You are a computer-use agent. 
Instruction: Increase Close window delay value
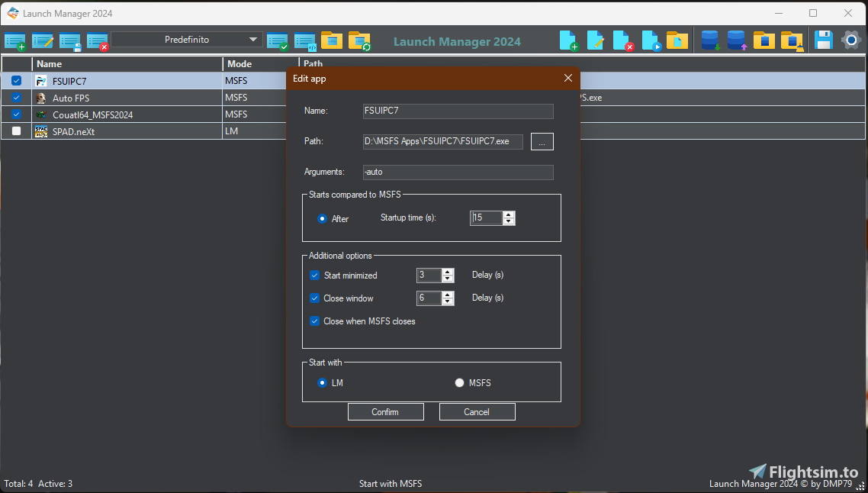[448, 295]
